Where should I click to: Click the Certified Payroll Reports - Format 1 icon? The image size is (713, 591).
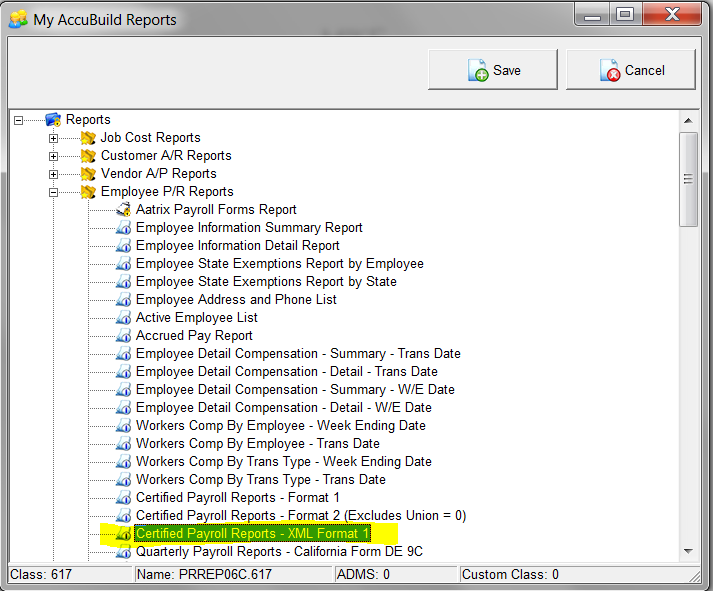pyautogui.click(x=123, y=498)
